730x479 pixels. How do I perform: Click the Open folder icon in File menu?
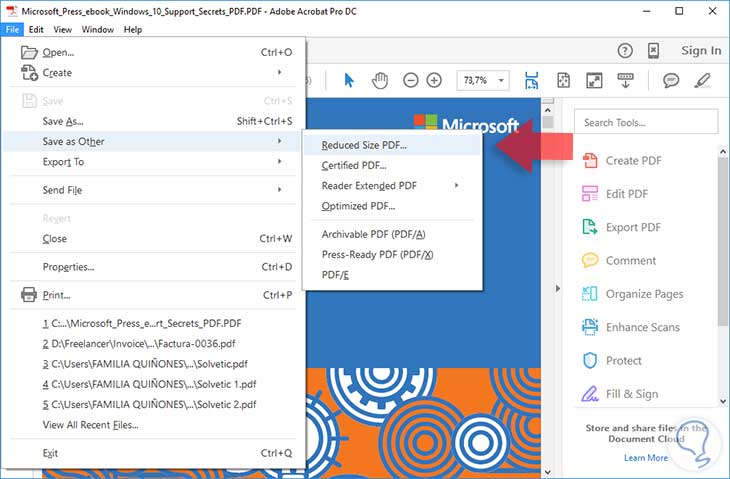[x=29, y=52]
